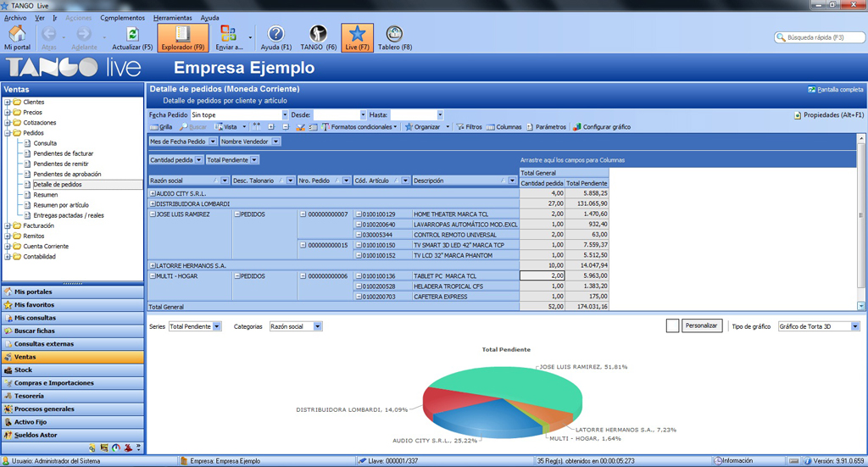Click the expand-all plus toolbar icon
Image resolution: width=868 pixels, height=467 pixels.
(x=271, y=127)
